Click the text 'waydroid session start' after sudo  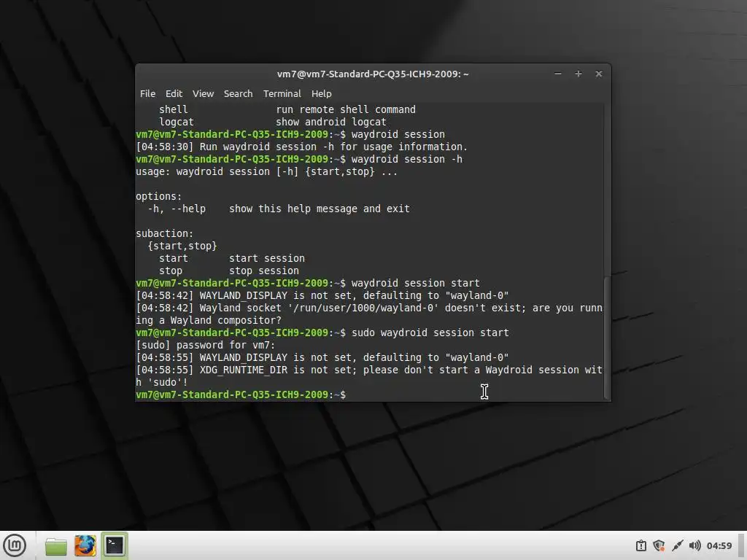pos(444,332)
